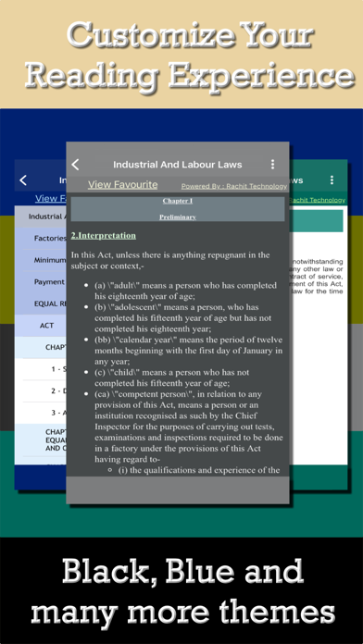Click the '(c) child means a person' definition
The image size is (363, 644).
(x=172, y=378)
